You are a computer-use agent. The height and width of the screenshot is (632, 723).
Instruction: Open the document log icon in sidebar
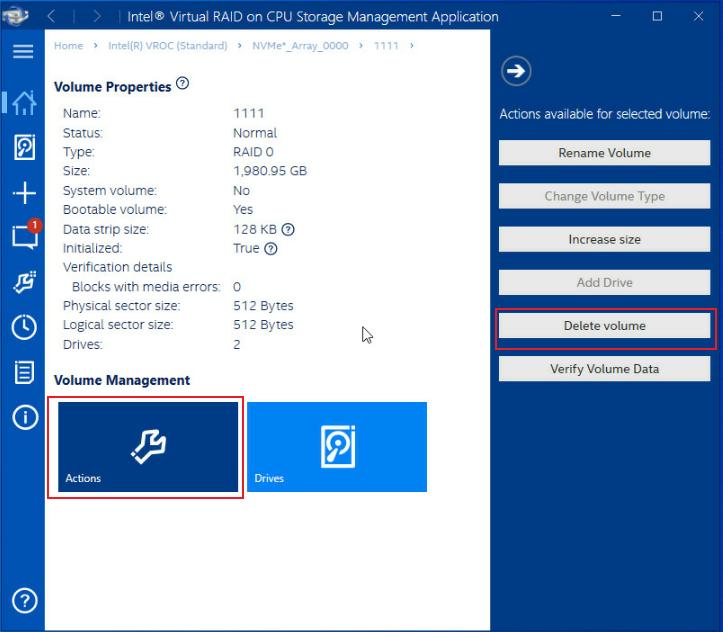click(24, 372)
